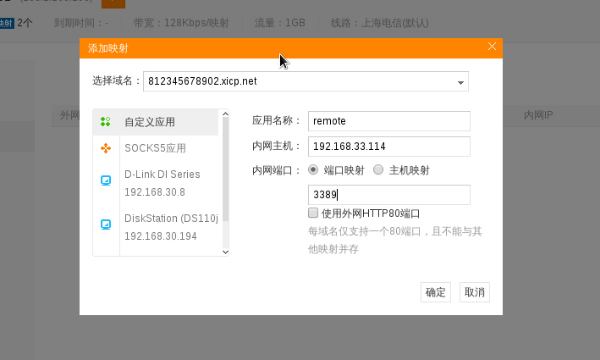Click the application list scrollbar thumb
The width and height of the screenshot is (600, 360).
tap(225, 169)
